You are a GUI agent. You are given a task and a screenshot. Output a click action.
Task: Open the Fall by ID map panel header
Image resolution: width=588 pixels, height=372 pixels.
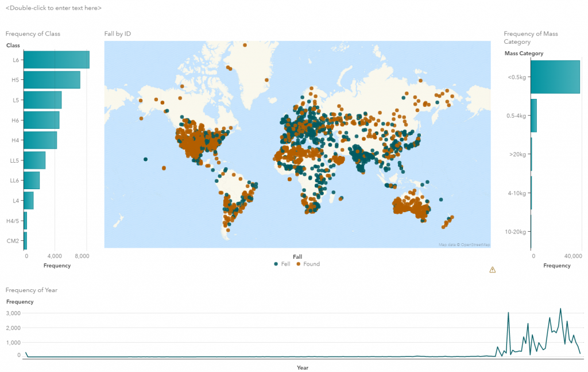pos(117,33)
